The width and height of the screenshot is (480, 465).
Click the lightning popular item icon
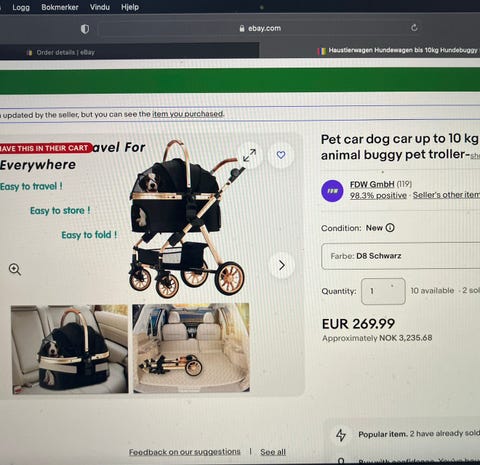(x=341, y=435)
